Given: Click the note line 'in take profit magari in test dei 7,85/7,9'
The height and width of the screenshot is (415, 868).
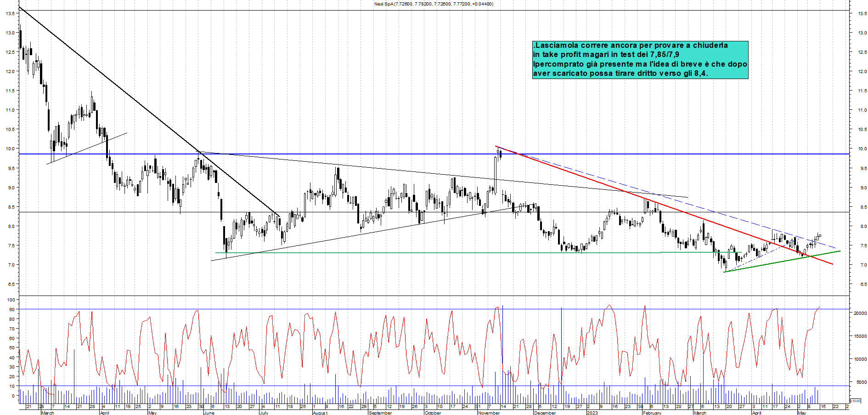Looking at the screenshot, I should point(606,55).
